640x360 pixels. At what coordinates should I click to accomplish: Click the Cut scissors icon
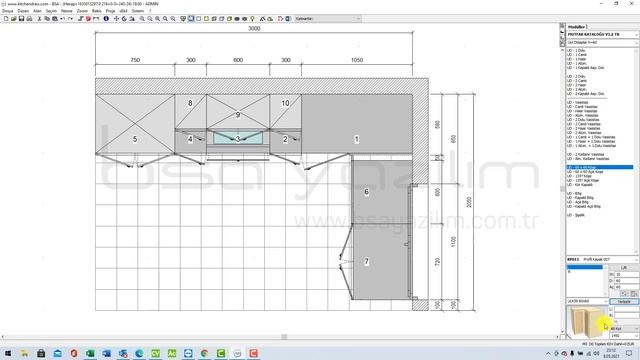(40, 19)
